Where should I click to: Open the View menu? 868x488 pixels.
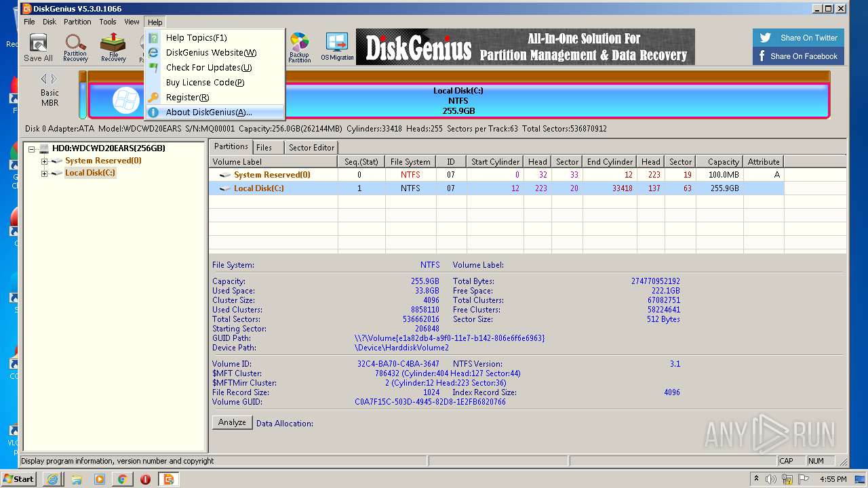coord(132,22)
